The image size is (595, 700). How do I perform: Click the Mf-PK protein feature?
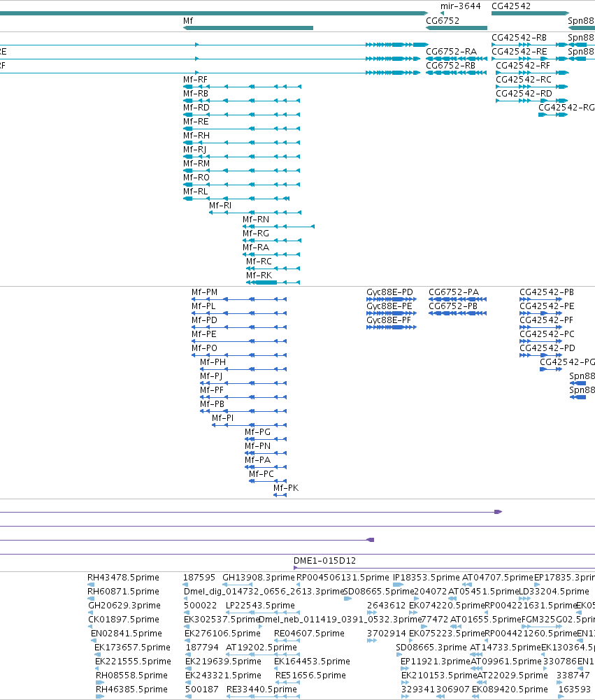pyautogui.click(x=280, y=495)
